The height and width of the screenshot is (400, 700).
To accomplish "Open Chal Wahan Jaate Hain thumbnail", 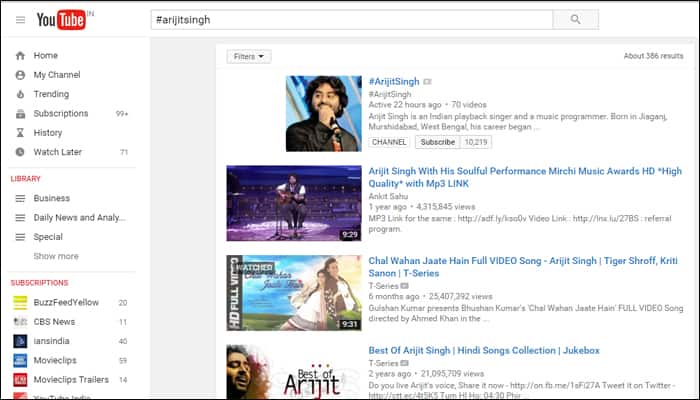I will pos(294,293).
